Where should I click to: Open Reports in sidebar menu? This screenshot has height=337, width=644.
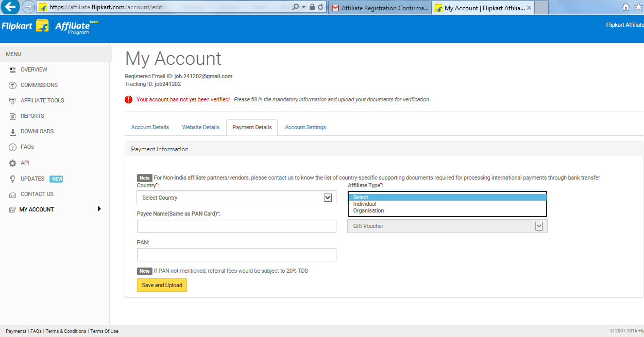[x=32, y=116]
